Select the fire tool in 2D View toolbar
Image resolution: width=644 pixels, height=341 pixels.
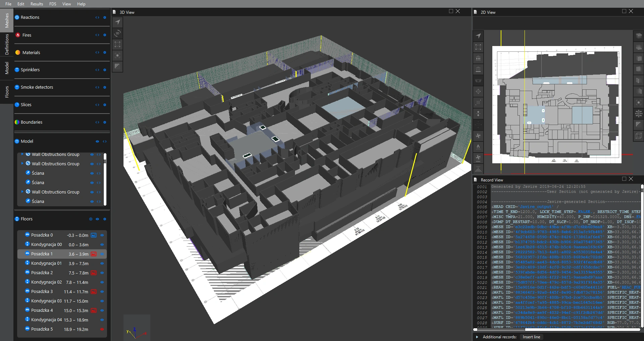pos(478,147)
